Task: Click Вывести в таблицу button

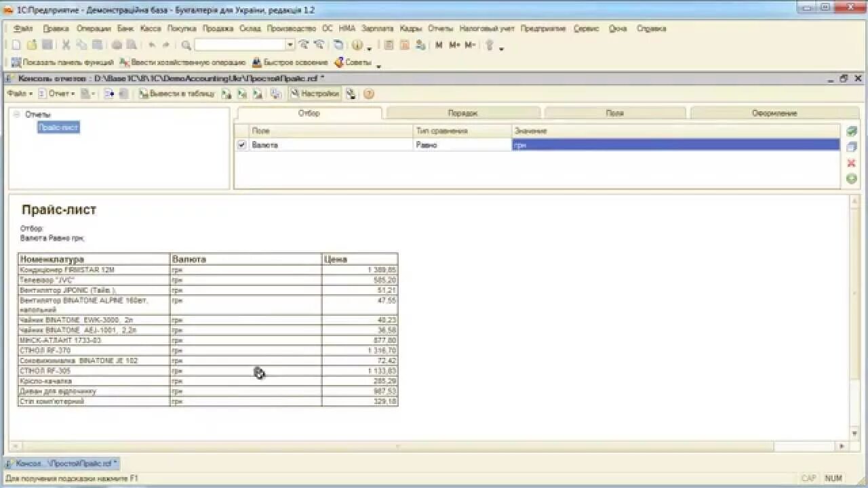Action: 176,94
